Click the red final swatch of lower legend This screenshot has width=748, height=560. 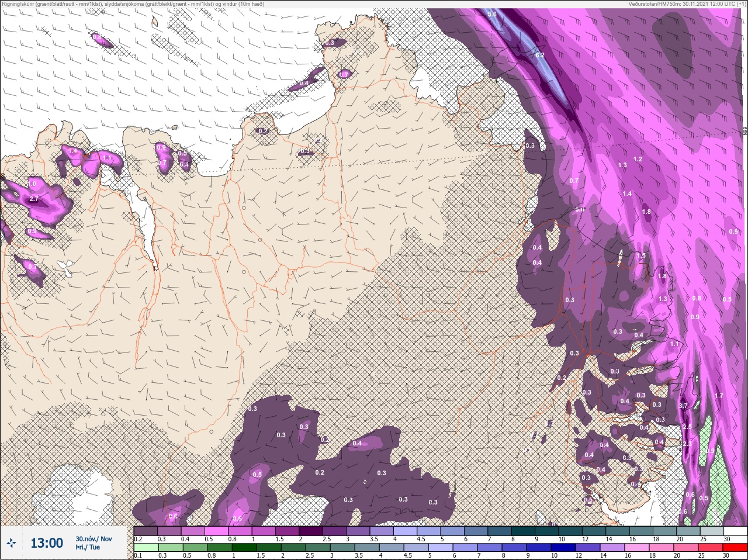735,548
